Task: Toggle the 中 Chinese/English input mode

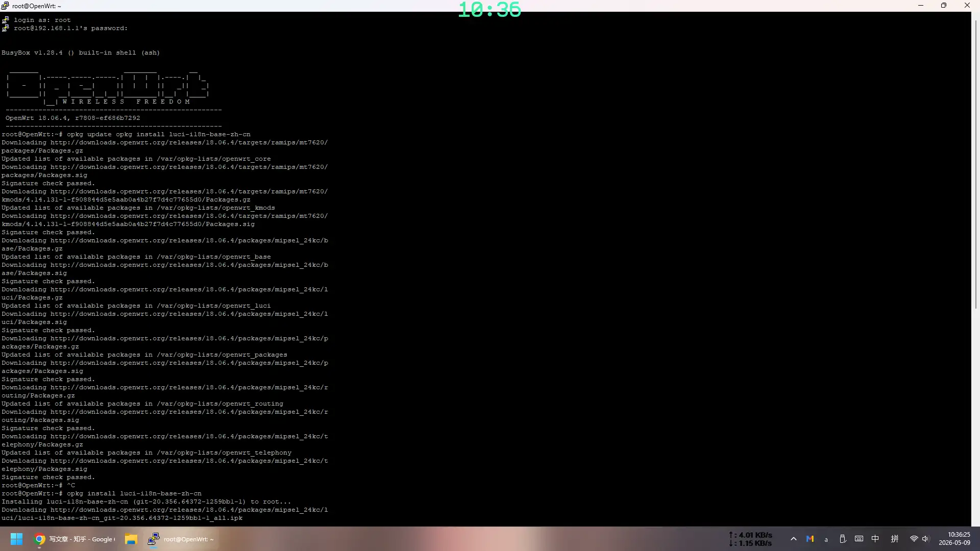Action: [875, 539]
